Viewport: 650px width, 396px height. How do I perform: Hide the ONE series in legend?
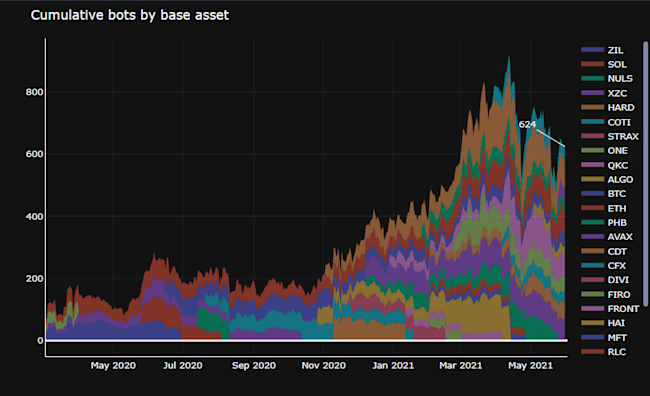(604, 151)
